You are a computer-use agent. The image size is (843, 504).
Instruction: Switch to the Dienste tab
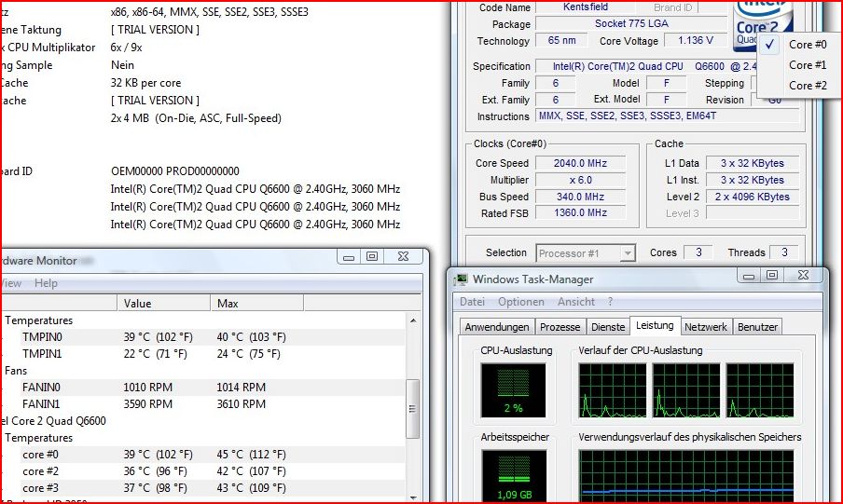[x=608, y=327]
